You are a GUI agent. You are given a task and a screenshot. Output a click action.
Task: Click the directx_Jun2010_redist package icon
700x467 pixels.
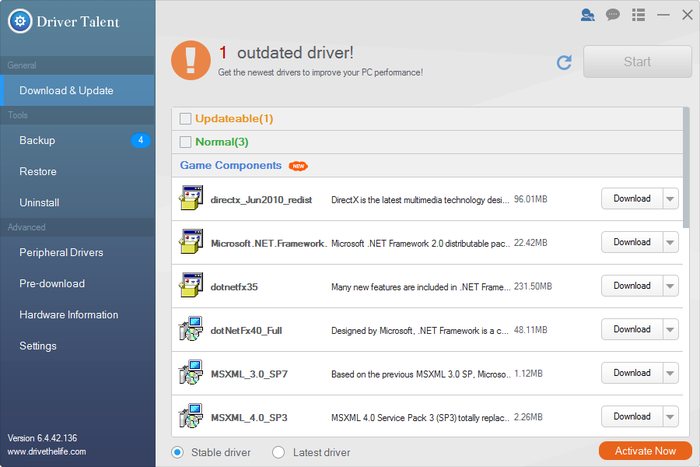(x=191, y=198)
